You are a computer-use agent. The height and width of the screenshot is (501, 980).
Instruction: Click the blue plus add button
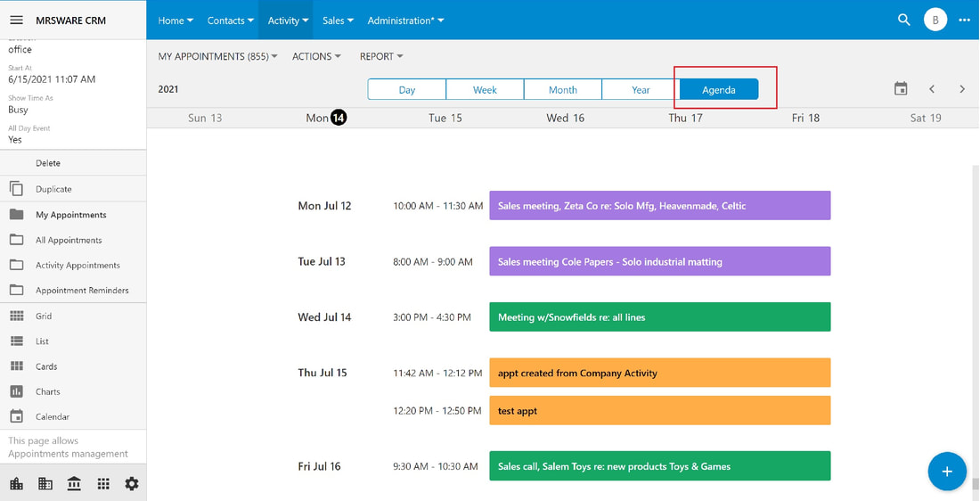[x=947, y=471]
